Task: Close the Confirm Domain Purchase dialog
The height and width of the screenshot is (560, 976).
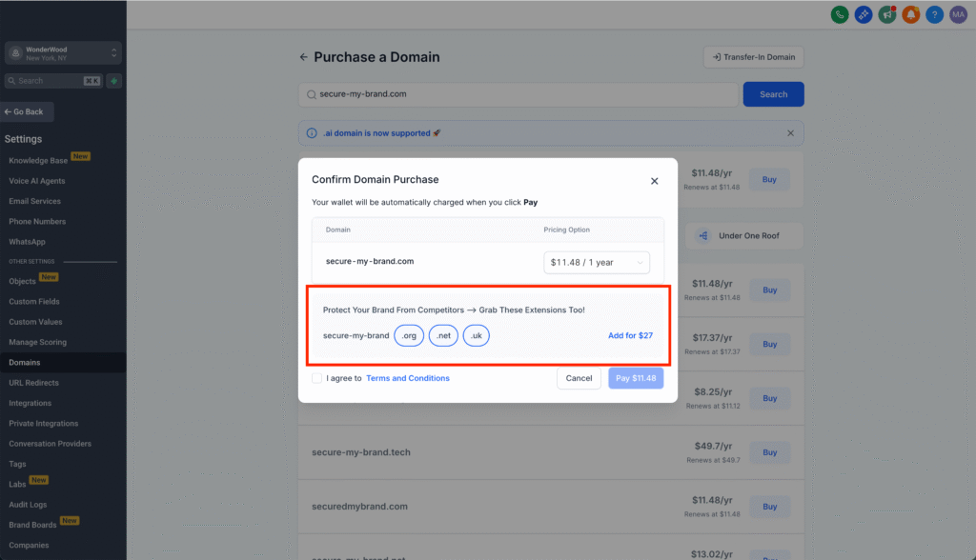Action: pos(654,181)
